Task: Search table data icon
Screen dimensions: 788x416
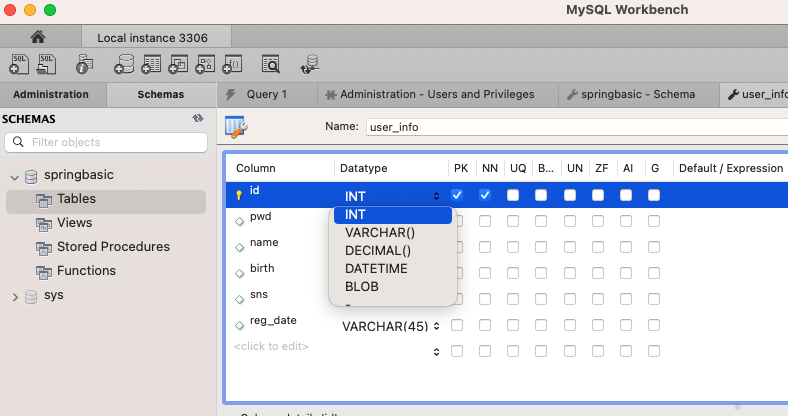Action: click(271, 64)
